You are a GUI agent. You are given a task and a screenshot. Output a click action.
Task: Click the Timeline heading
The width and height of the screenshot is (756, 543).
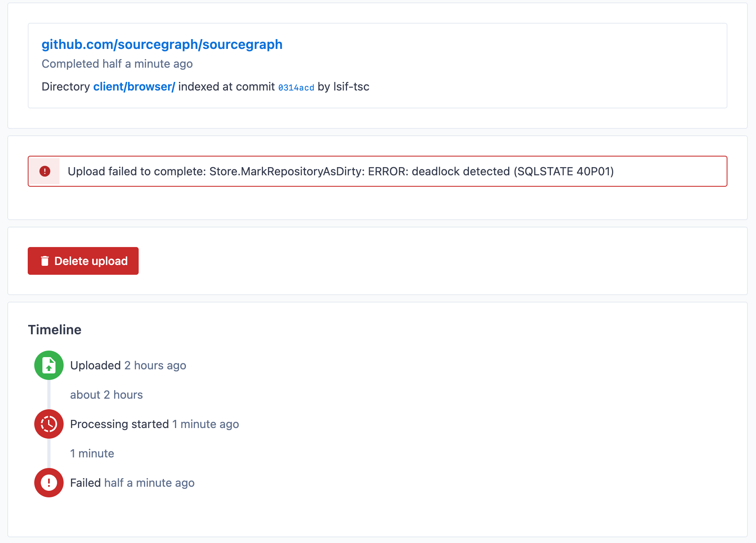(55, 330)
